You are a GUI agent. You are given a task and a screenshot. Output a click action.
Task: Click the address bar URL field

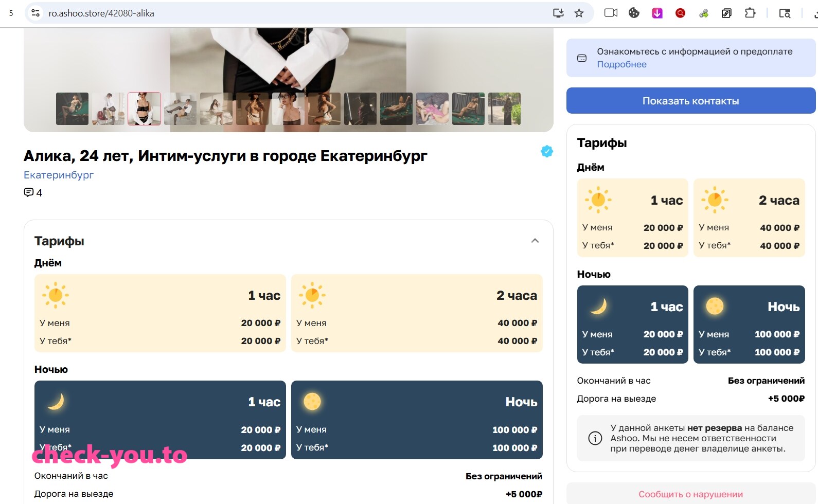(298, 13)
